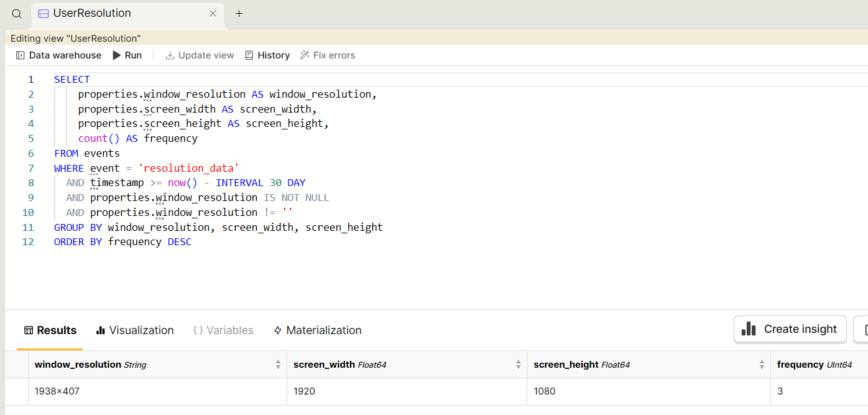Sort by the screen_width column arrows
The width and height of the screenshot is (868, 415).
coord(518,365)
